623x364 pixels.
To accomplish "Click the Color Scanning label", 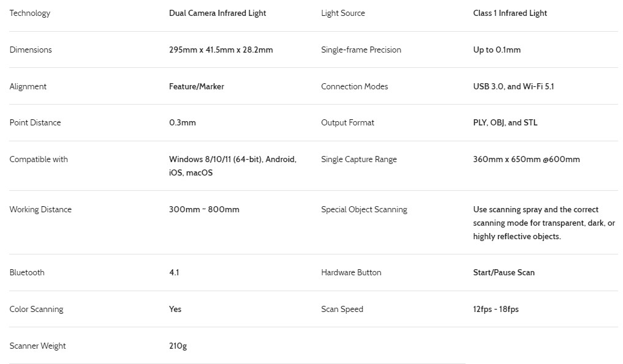I will click(36, 309).
